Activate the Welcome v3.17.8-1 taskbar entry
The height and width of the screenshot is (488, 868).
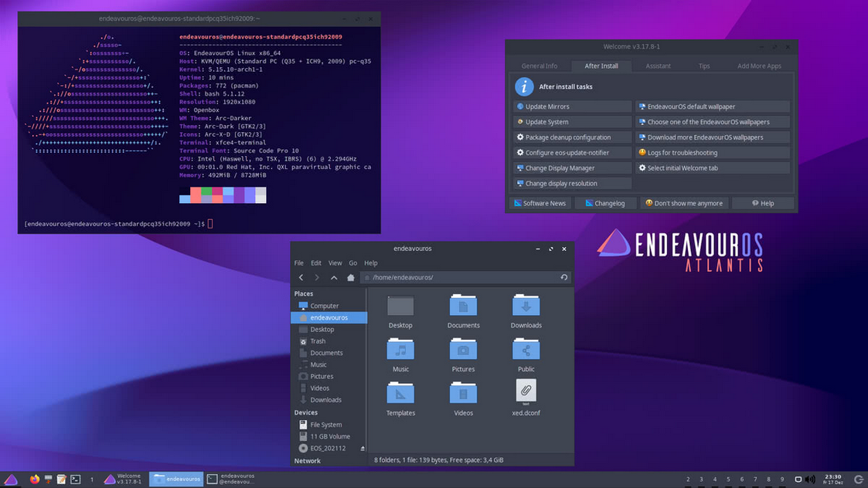coord(124,480)
